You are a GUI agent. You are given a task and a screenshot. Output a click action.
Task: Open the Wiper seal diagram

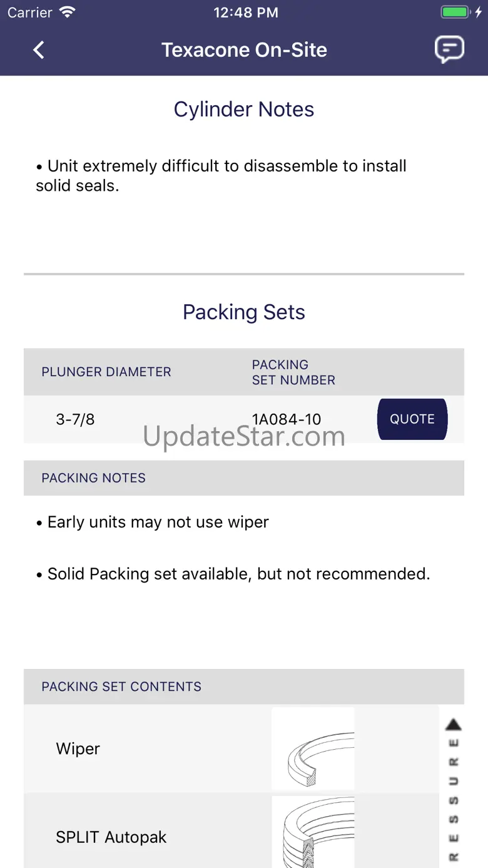pos(313,748)
